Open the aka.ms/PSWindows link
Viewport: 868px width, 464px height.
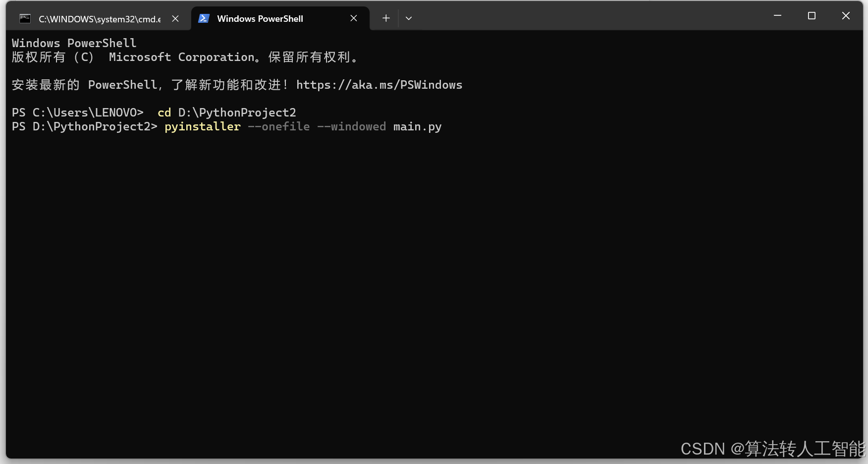tap(379, 85)
